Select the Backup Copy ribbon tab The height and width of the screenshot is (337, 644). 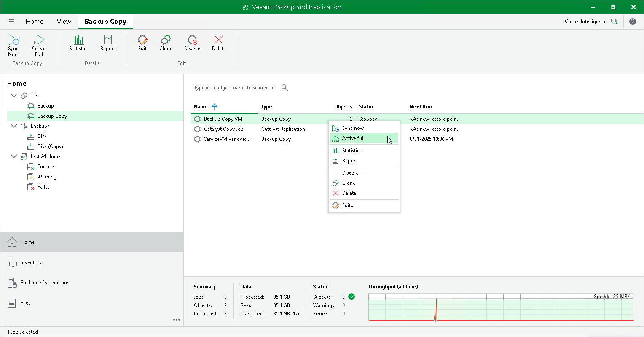[x=105, y=22]
